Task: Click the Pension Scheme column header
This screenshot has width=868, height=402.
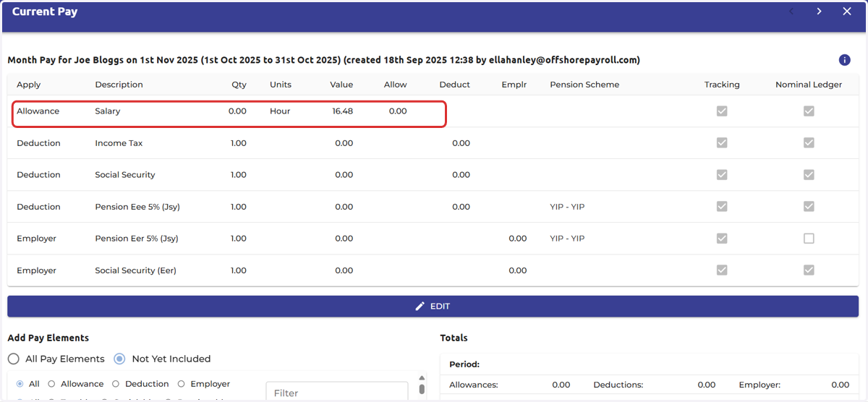Action: (x=584, y=85)
